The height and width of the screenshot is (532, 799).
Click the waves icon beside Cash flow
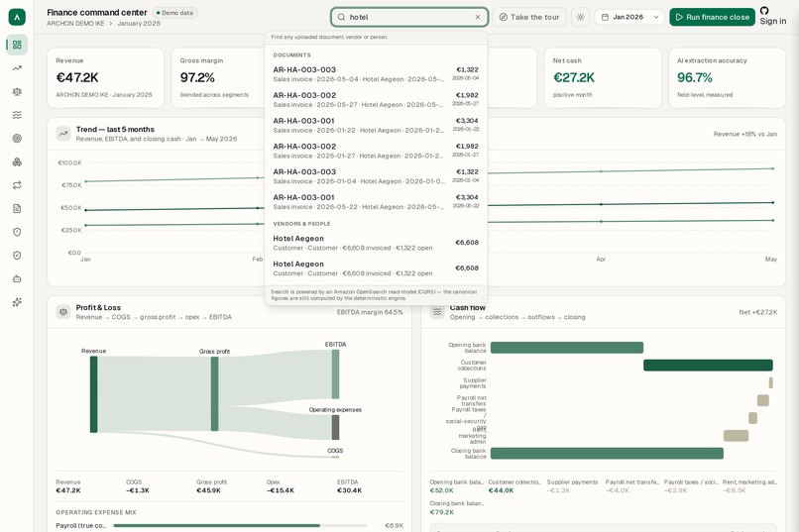point(437,312)
